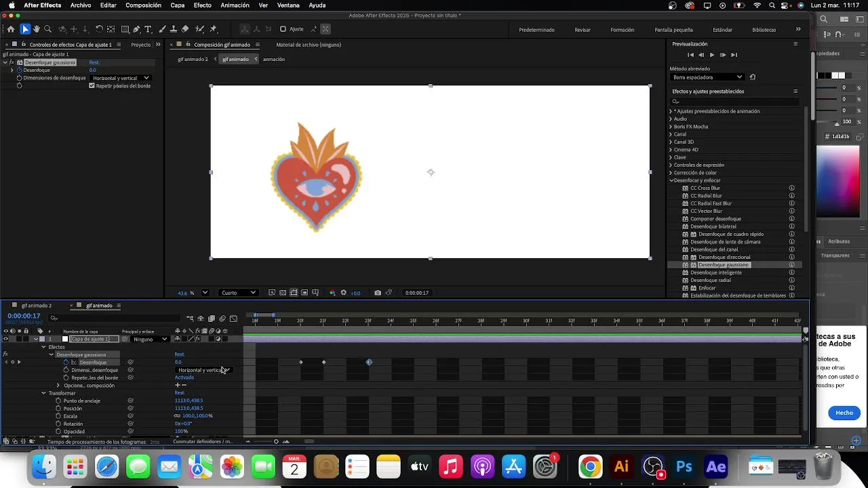This screenshot has height=488, width=868.
Task: Open the Animación menu
Action: pyautogui.click(x=235, y=5)
